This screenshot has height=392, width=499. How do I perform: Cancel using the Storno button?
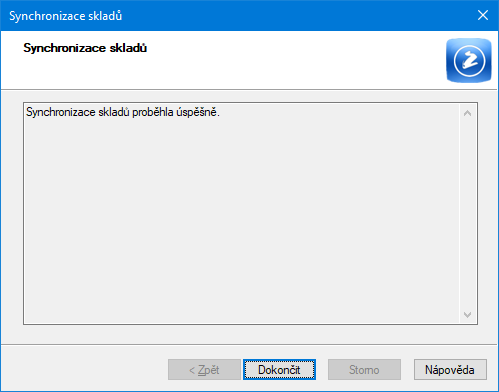pyautogui.click(x=364, y=369)
